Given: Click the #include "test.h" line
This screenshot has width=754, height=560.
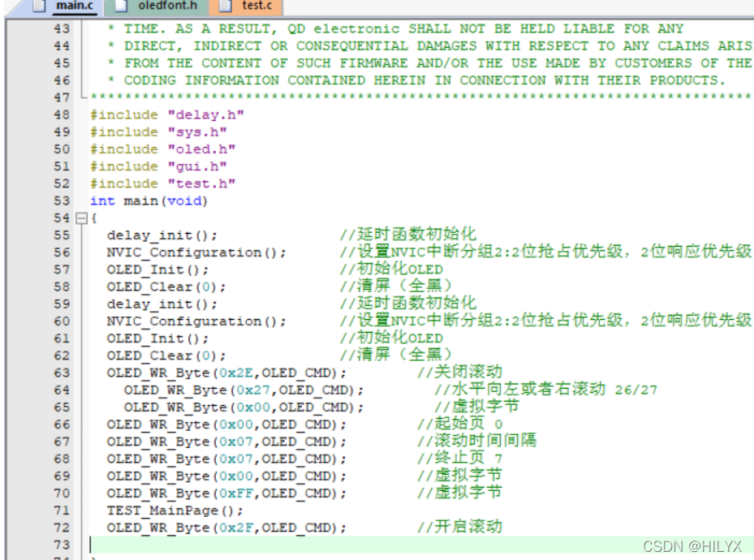Looking at the screenshot, I should 162,183.
